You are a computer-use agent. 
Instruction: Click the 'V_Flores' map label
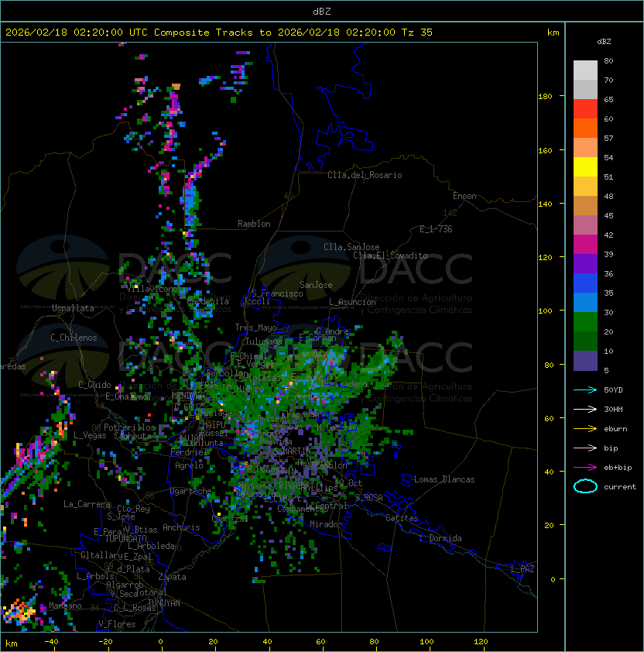(117, 624)
